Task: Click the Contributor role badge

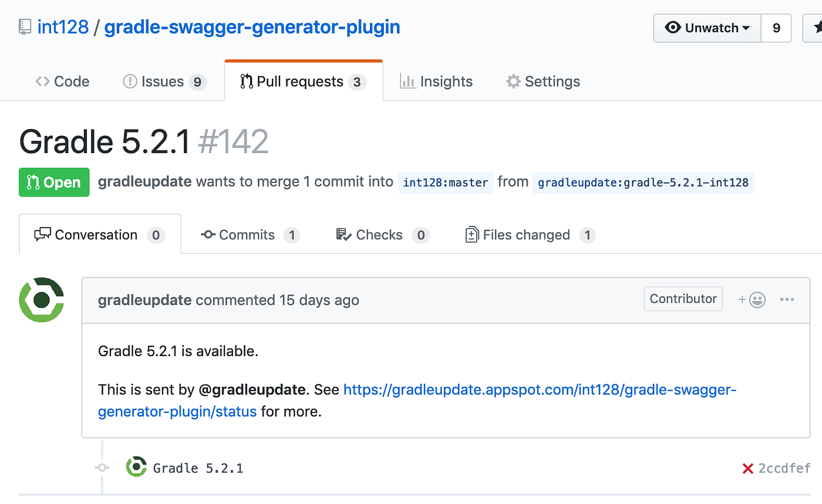Action: coord(683,299)
